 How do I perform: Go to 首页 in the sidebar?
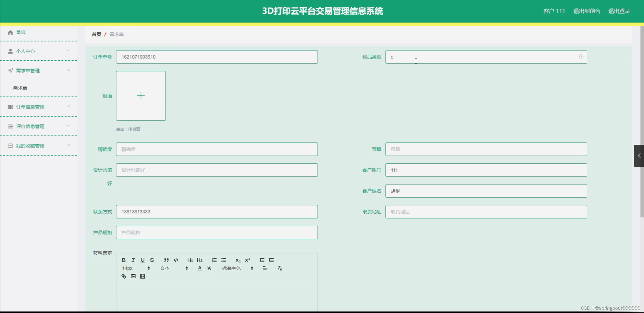click(x=21, y=32)
